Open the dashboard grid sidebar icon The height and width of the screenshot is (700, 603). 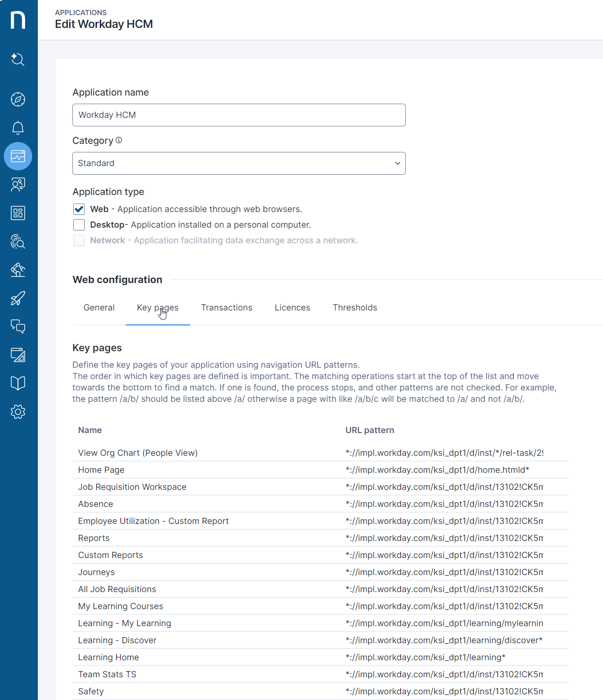[18, 213]
